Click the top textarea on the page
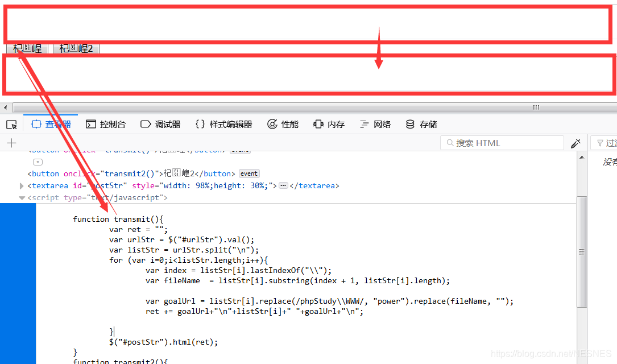 click(308, 24)
